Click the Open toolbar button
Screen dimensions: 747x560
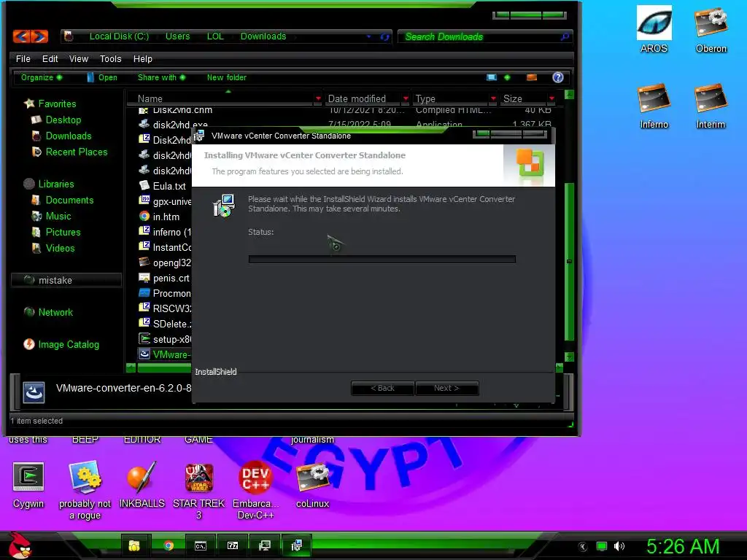click(x=102, y=77)
